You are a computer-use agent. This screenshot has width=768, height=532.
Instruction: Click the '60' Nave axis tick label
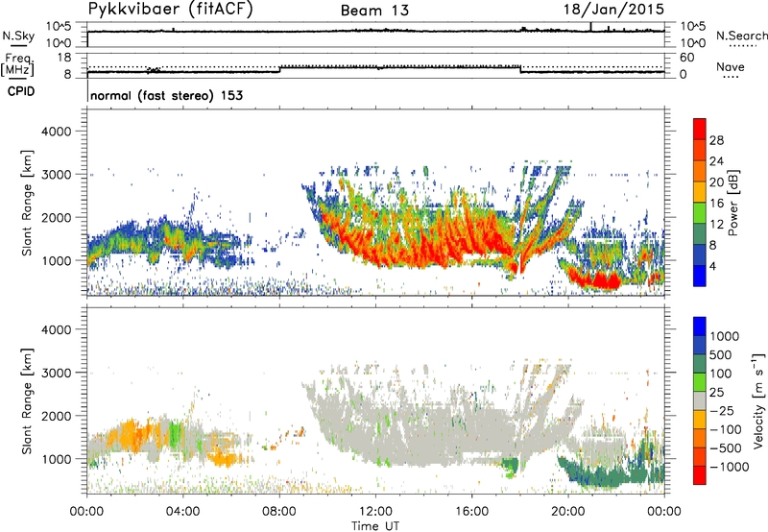[x=686, y=58]
